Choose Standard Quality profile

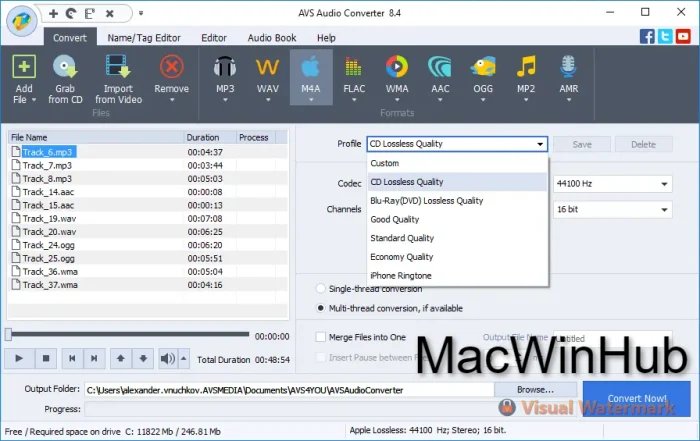coord(457,238)
